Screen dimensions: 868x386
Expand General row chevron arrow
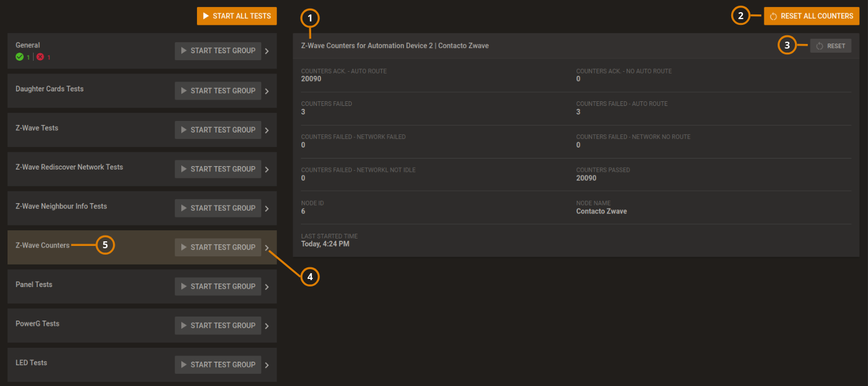coord(267,52)
